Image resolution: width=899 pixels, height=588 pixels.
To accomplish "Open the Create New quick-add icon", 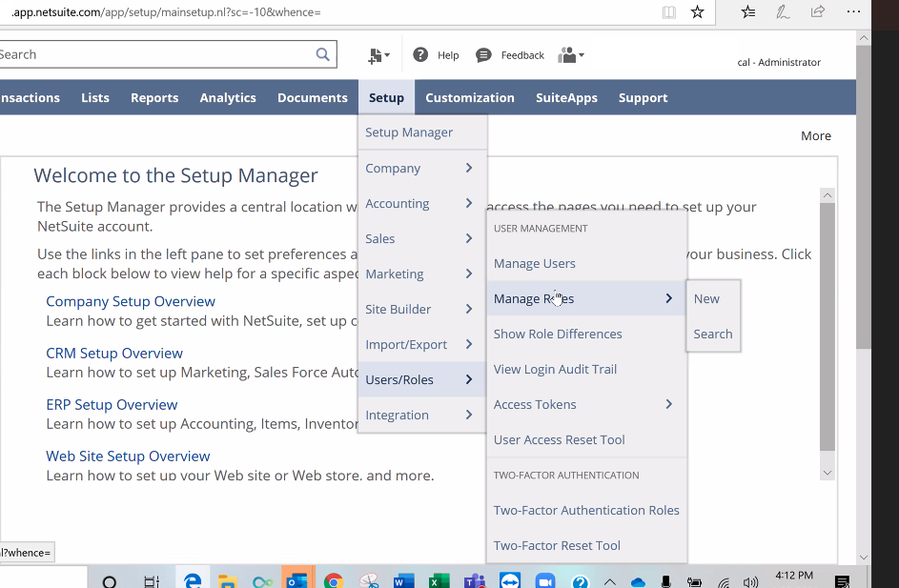I will point(375,54).
